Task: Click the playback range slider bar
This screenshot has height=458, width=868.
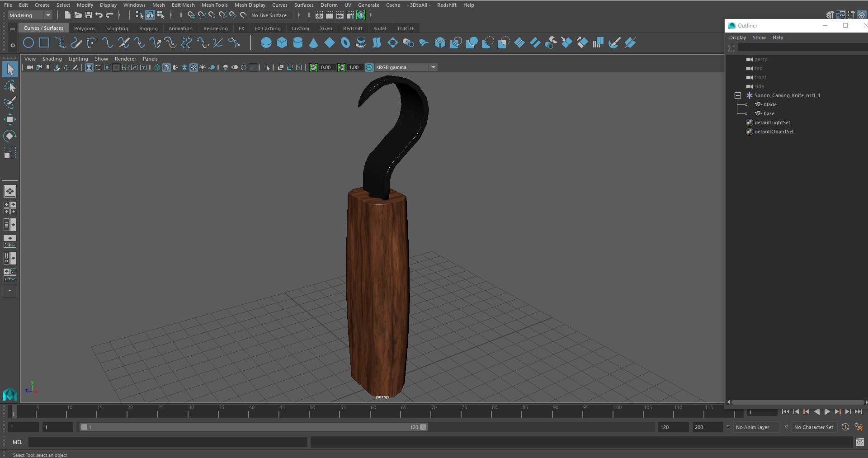Action: pos(253,427)
